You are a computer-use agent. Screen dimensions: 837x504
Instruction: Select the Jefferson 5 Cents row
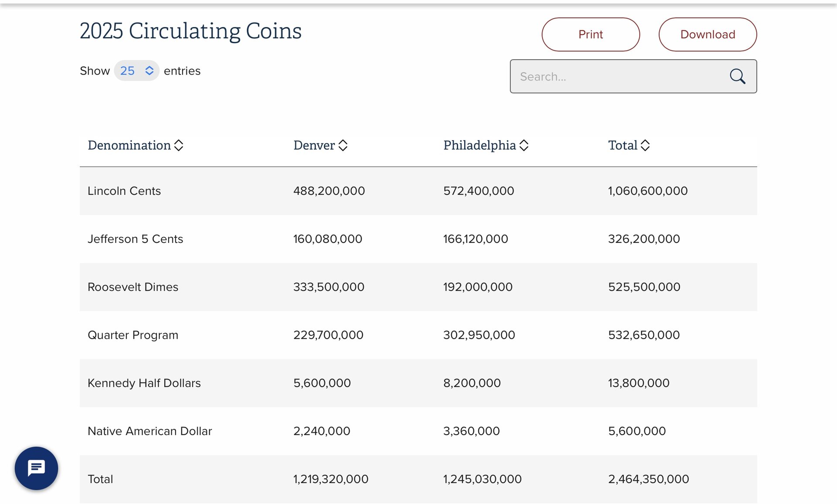(x=135, y=239)
